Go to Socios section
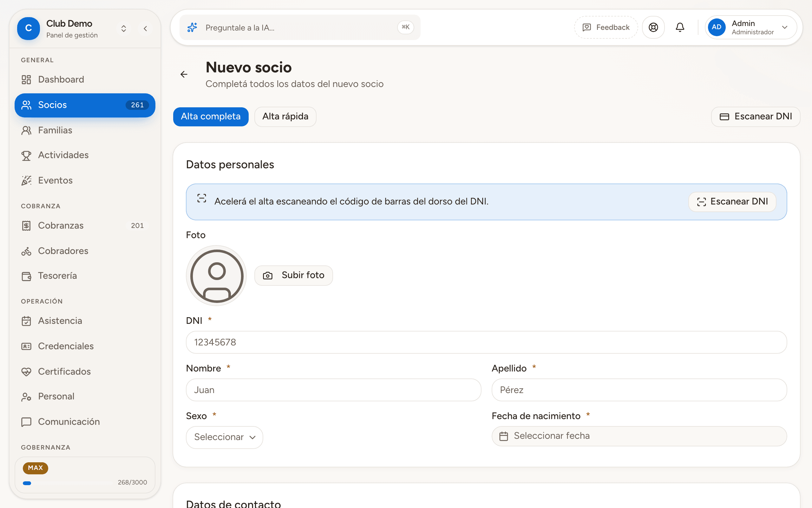This screenshot has height=508, width=812. (85, 105)
